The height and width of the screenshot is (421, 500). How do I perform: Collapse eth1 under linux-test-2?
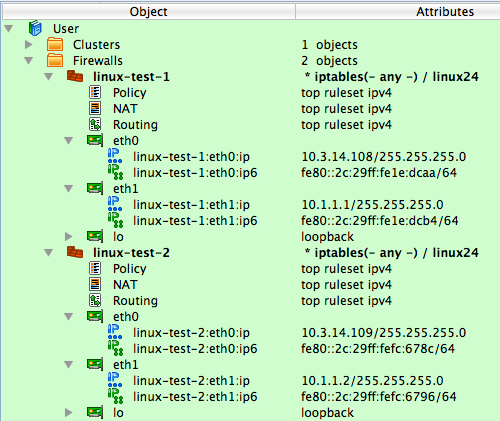click(x=69, y=364)
